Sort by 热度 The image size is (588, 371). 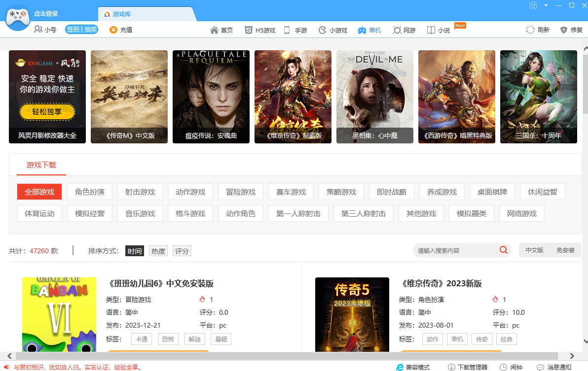(158, 251)
